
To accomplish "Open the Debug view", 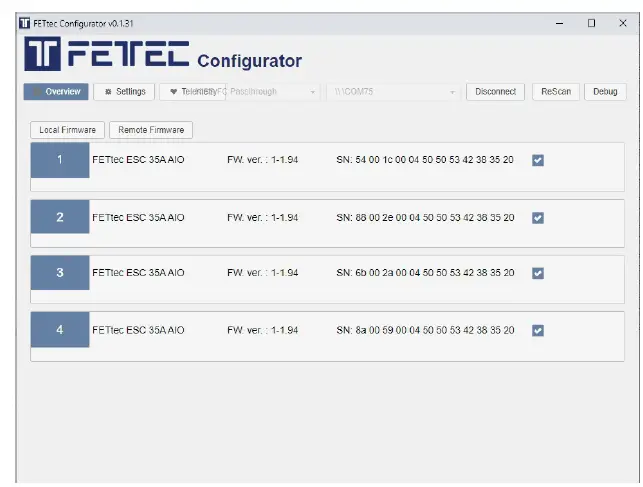I will (605, 91).
